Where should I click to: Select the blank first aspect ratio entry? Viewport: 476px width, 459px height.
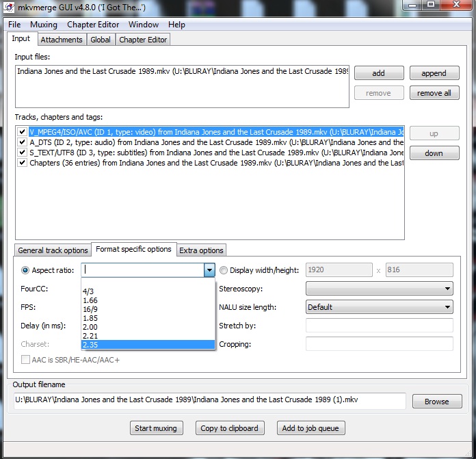pos(148,283)
